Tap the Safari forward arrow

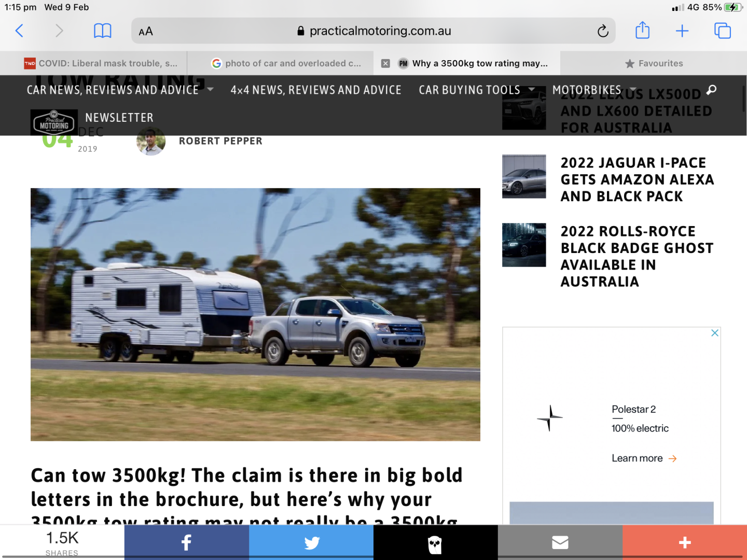click(x=59, y=31)
